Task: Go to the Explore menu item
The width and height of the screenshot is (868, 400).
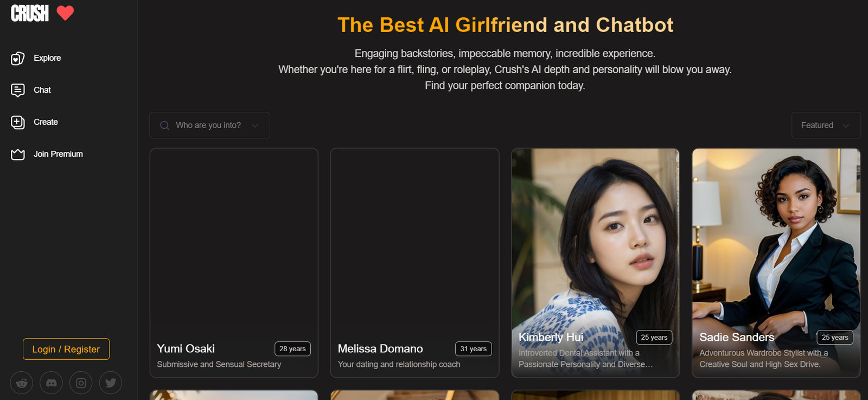Action: point(47,58)
